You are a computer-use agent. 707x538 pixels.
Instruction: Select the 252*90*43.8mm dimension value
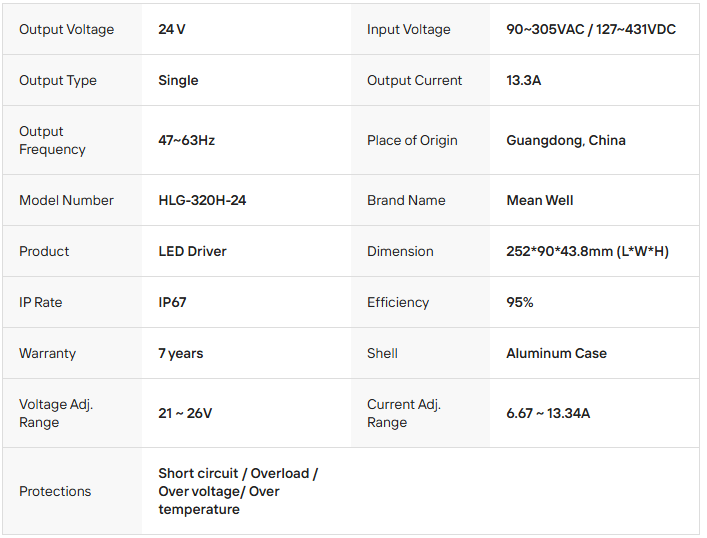pos(587,251)
